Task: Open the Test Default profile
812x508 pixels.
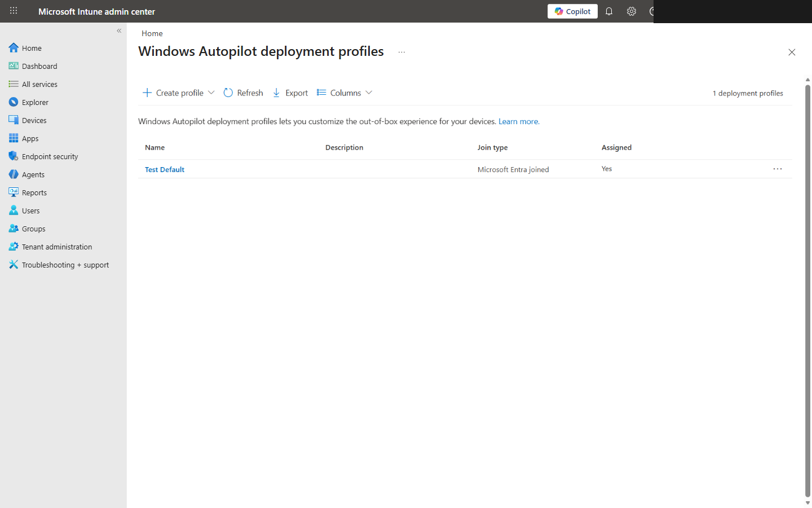Action: point(164,169)
